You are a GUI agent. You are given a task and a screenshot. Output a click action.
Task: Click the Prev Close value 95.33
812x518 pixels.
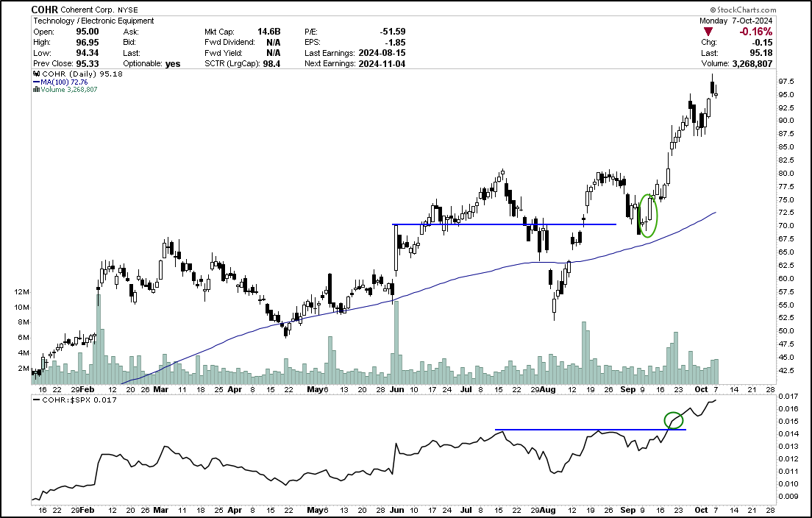(x=87, y=64)
